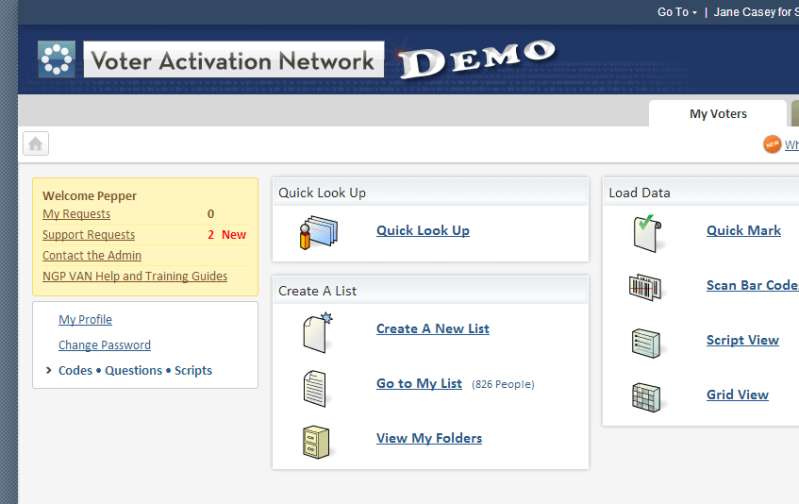Click the Quick Look Up person-and-cards icon
799x504 pixels.
pos(318,232)
